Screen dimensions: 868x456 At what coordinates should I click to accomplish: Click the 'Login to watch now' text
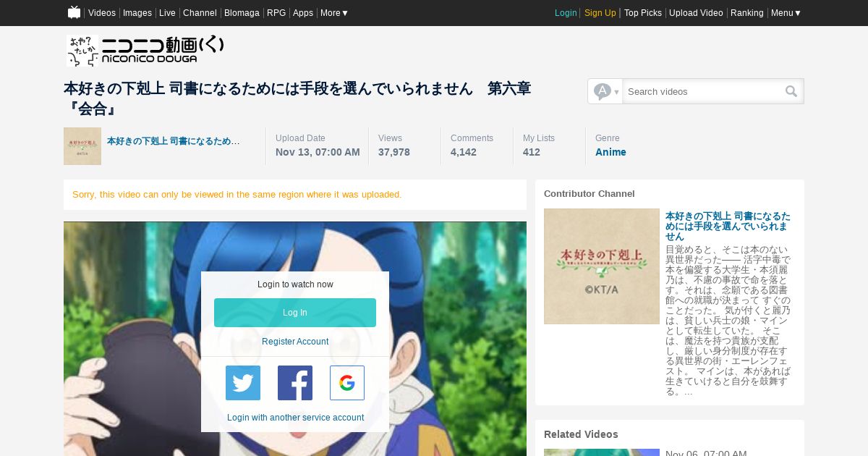295,284
